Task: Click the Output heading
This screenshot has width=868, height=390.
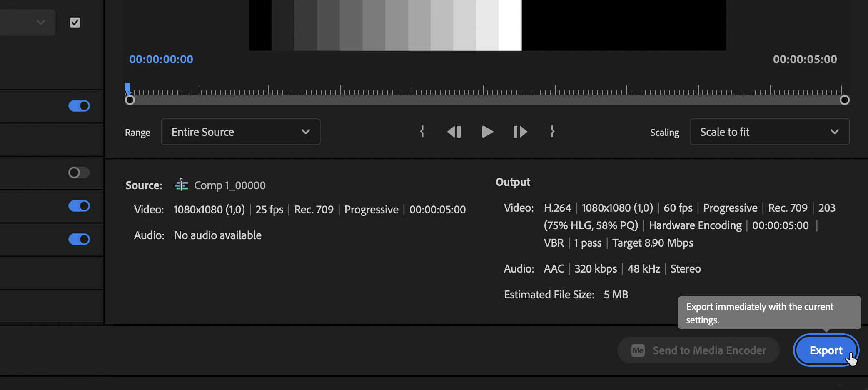Action: click(x=513, y=182)
